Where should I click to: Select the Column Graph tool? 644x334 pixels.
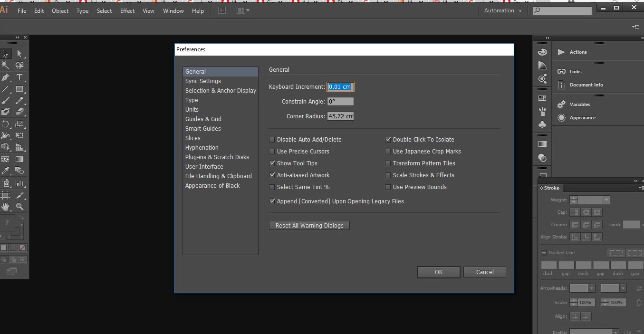coord(19,182)
